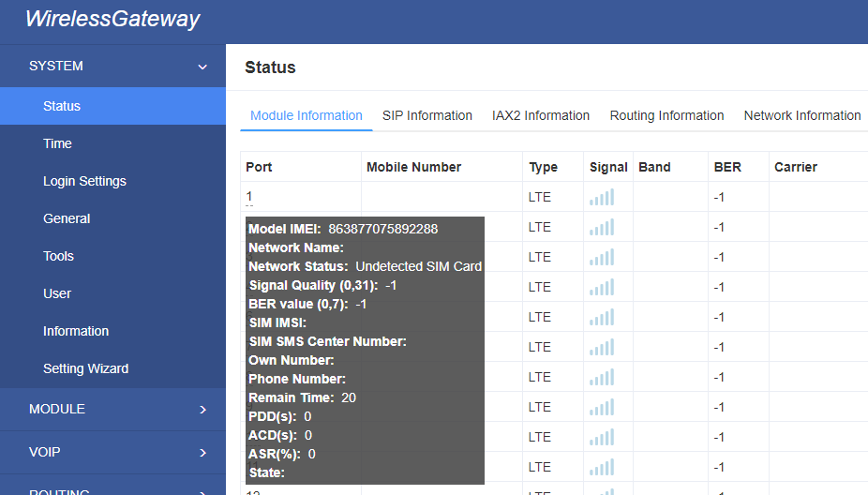Switch to IAX2 Information tab
Screen dimensions: 868x495
pos(540,115)
